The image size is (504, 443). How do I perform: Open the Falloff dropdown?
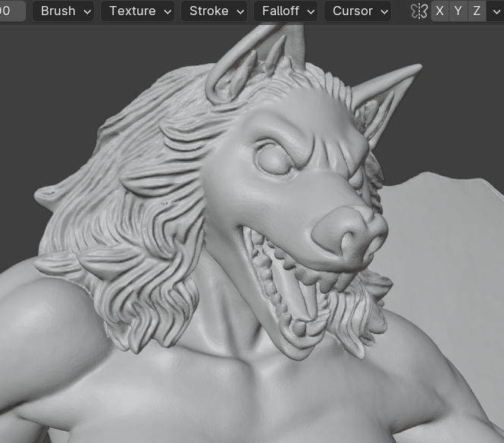(x=286, y=11)
